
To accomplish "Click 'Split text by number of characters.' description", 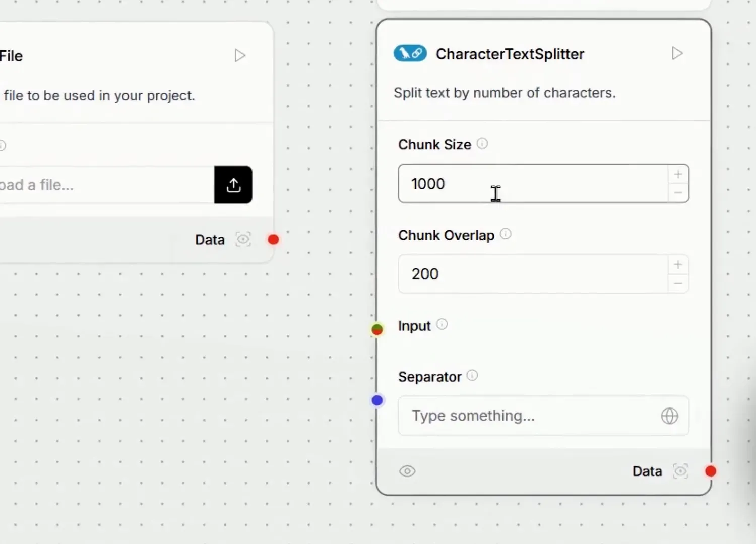I will pos(505,93).
